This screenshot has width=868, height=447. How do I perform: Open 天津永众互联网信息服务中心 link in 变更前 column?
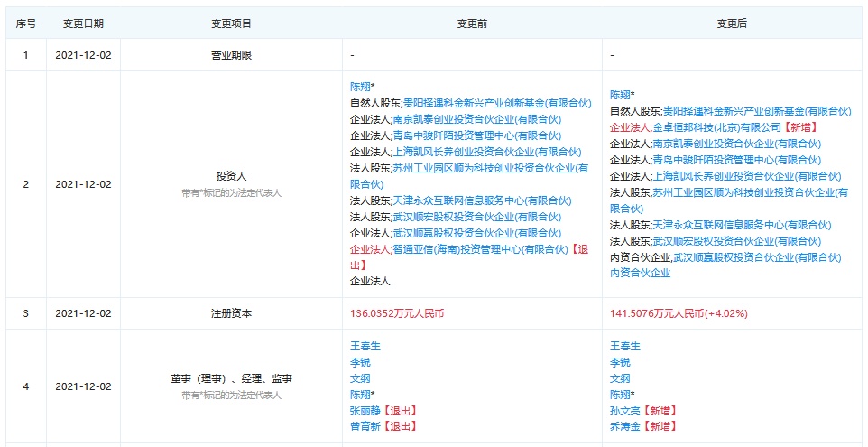coord(482,200)
